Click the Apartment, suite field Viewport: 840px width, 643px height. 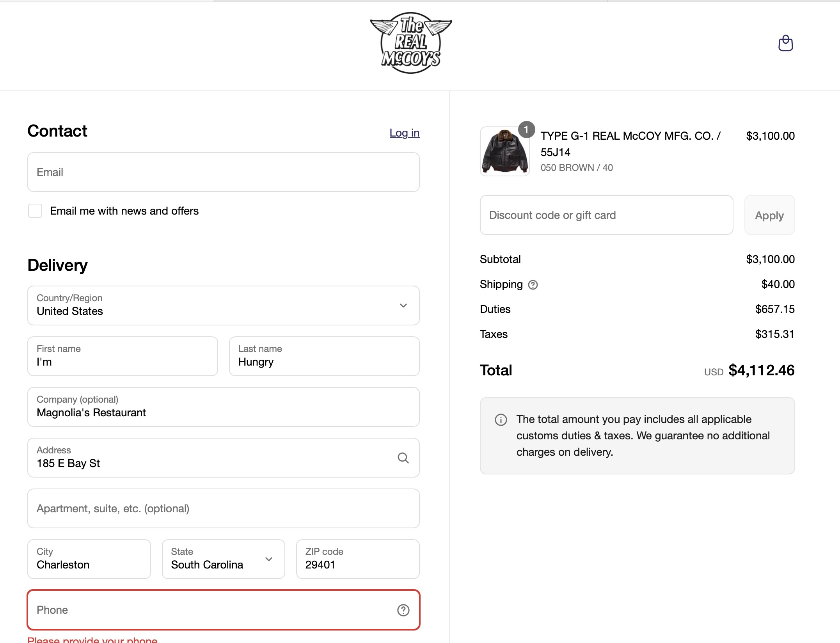tap(224, 508)
